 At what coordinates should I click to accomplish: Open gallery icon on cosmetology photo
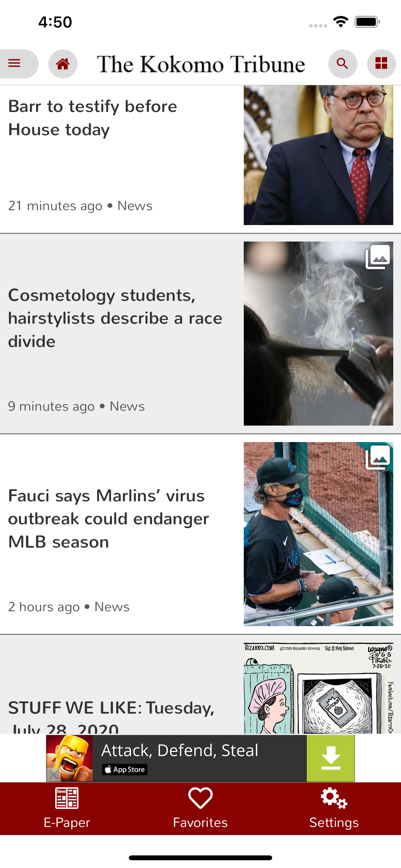pos(378,257)
